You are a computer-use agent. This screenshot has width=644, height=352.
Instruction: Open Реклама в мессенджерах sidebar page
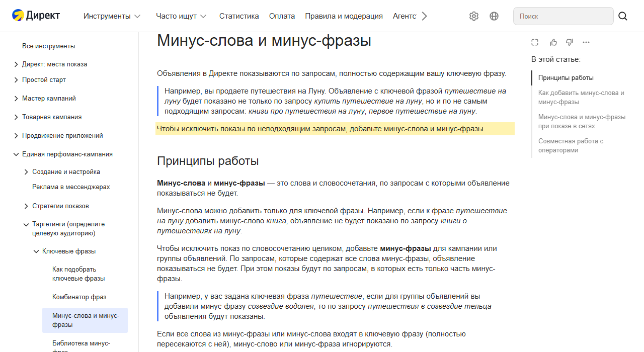(x=71, y=187)
